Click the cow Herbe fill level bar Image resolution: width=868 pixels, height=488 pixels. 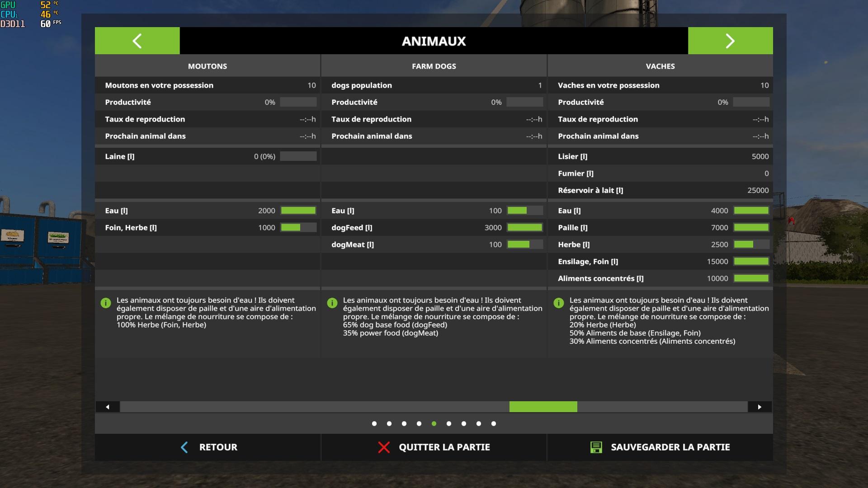point(751,244)
